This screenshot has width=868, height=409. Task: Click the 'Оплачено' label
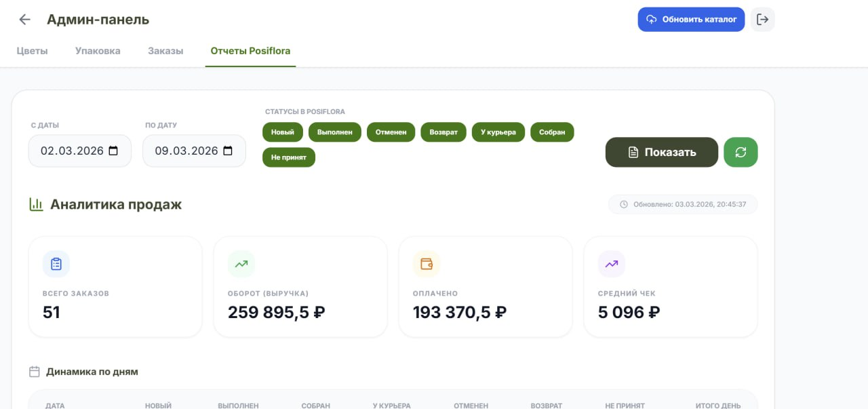coord(435,294)
